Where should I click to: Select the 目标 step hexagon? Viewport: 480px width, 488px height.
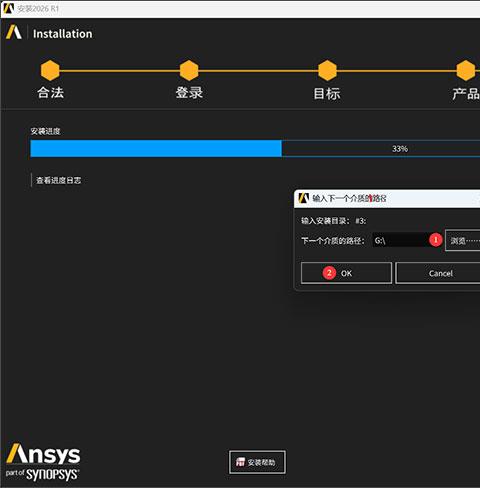click(x=327, y=70)
